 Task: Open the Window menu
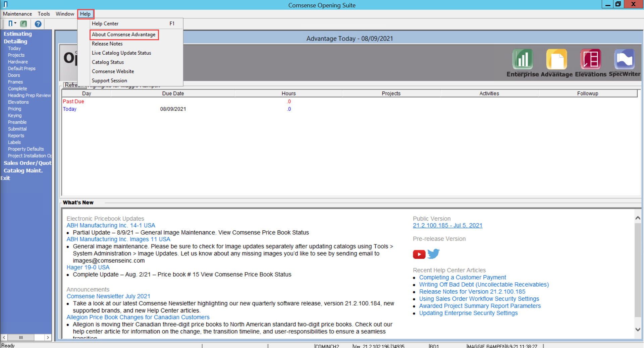pyautogui.click(x=65, y=14)
